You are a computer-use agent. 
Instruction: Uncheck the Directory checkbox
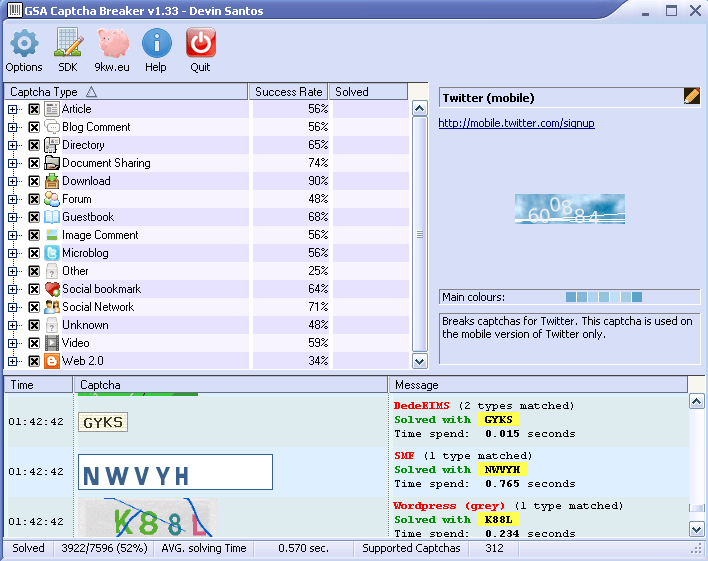34,145
